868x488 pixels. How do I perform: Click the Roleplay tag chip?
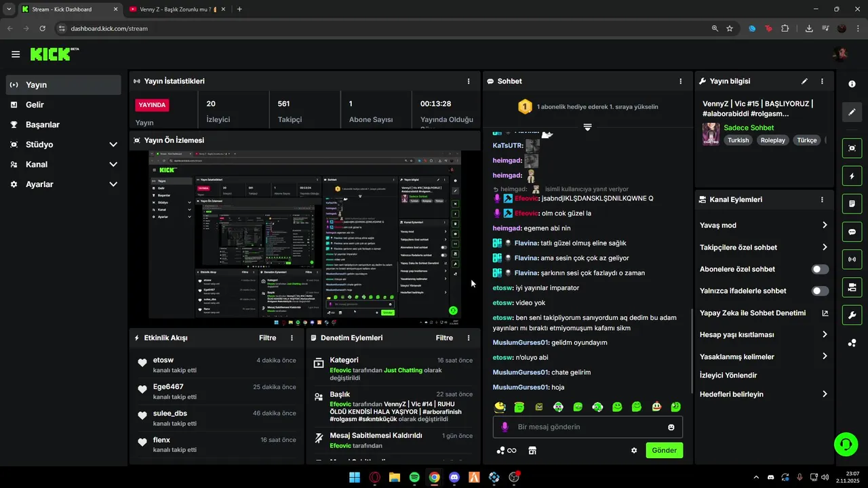(x=772, y=140)
